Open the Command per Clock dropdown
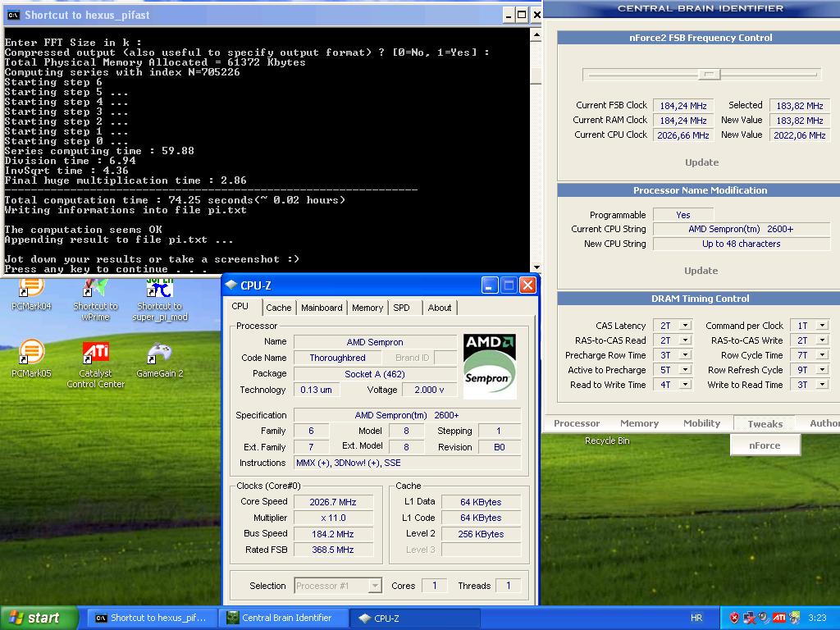The image size is (840, 630). (x=822, y=325)
